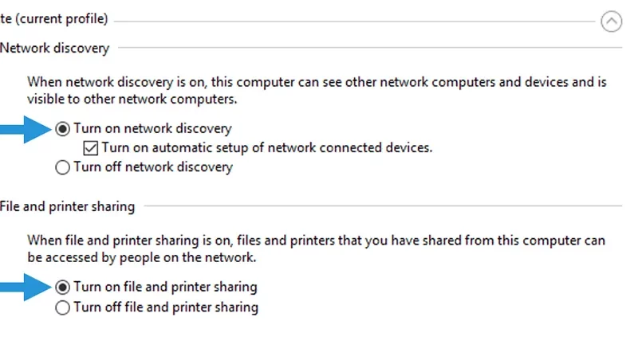This screenshot has height=364, width=638.
Task: Select the Turn off network discovery radio circle
Action: 62,167
